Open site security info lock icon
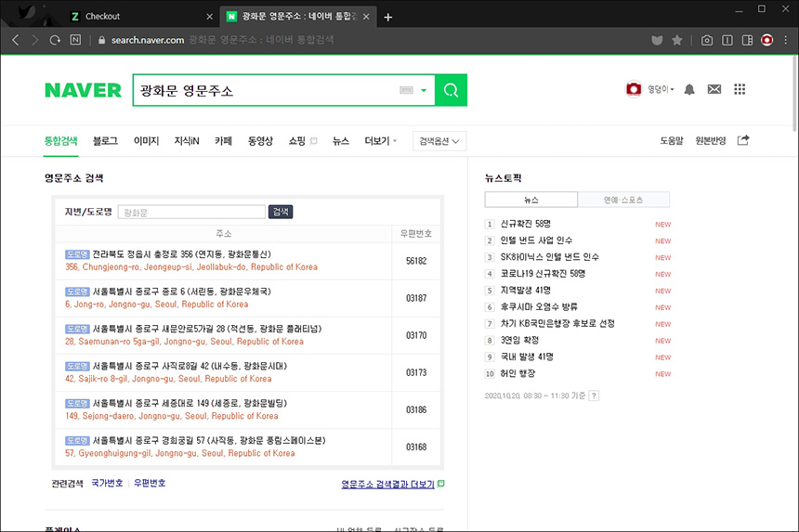The width and height of the screenshot is (799, 532). [x=101, y=40]
